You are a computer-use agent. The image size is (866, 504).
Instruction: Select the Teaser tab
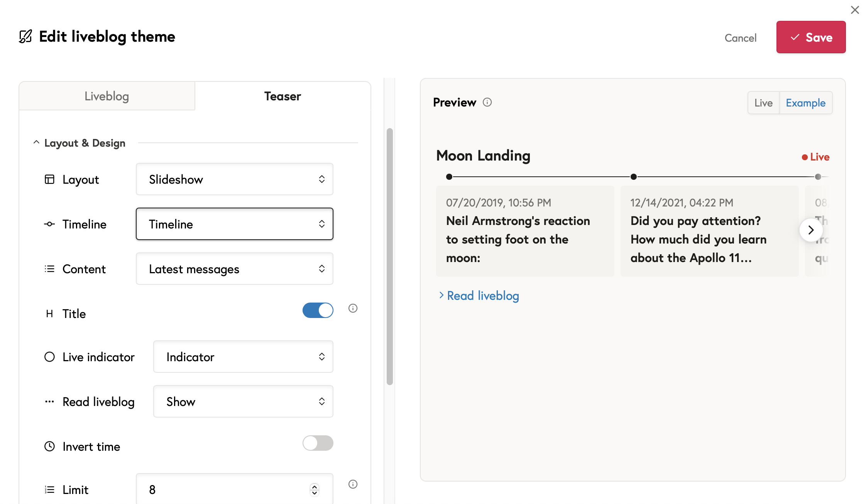coord(282,96)
